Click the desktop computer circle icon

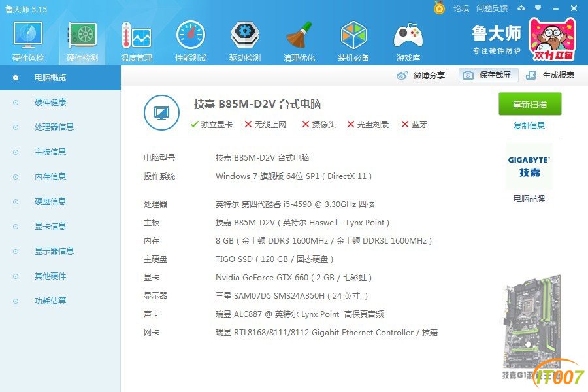click(161, 112)
